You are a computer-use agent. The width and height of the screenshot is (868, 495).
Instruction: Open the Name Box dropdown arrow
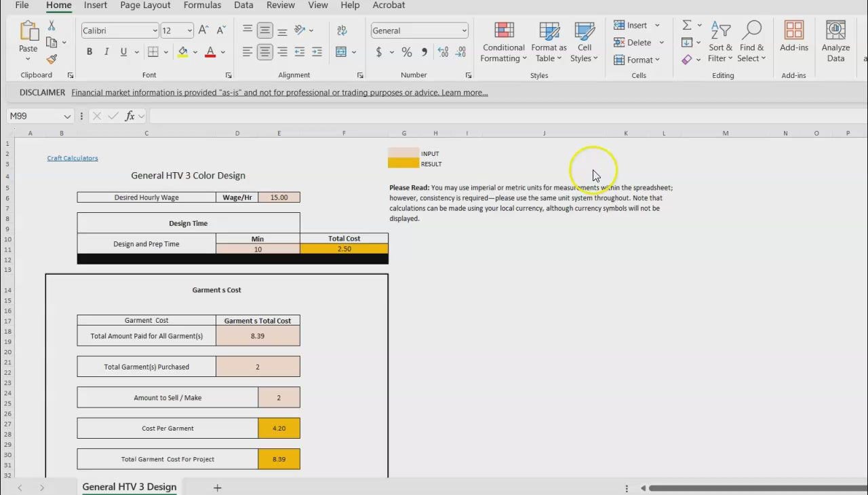(x=66, y=117)
